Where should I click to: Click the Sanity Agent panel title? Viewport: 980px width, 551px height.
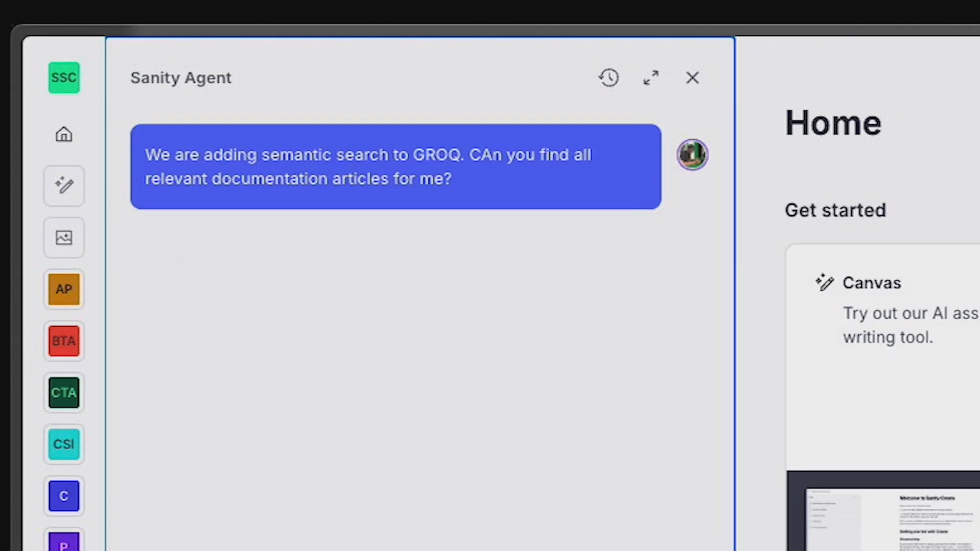[x=181, y=77]
